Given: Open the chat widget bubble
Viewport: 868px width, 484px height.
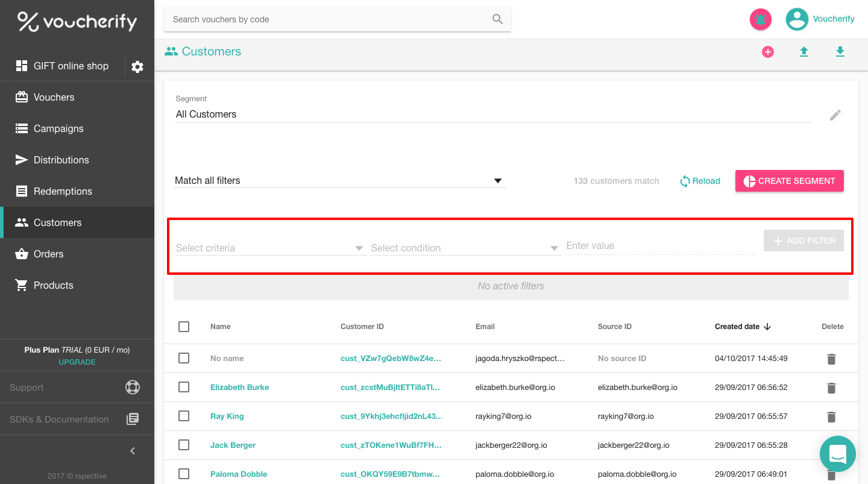Looking at the screenshot, I should coord(837,454).
